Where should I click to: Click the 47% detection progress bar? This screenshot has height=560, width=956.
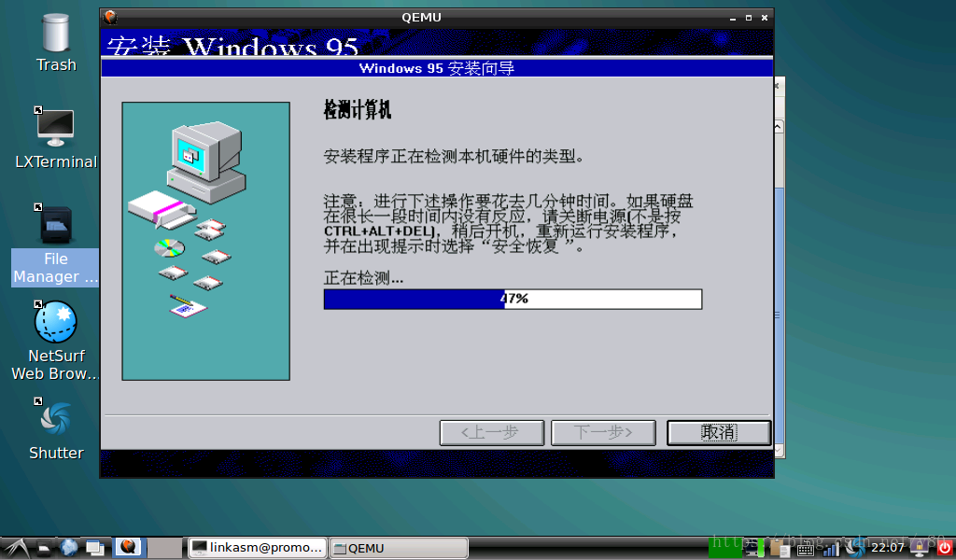click(x=513, y=300)
